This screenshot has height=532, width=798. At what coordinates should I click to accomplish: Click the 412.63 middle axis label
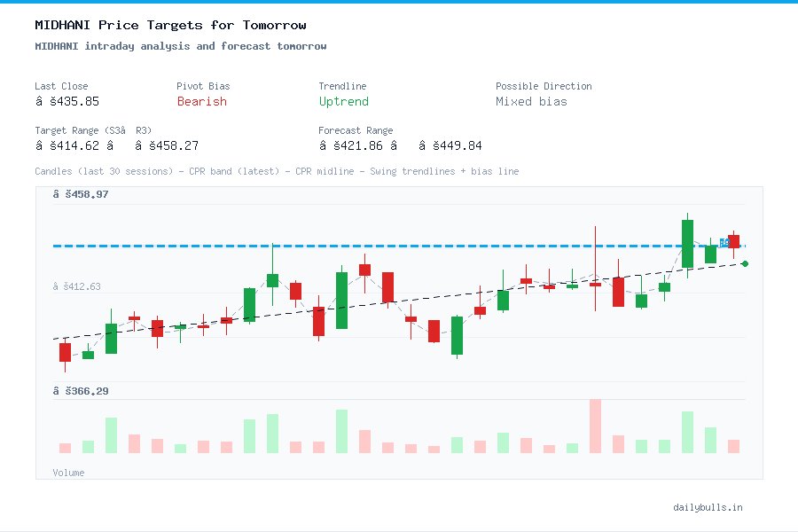77,286
